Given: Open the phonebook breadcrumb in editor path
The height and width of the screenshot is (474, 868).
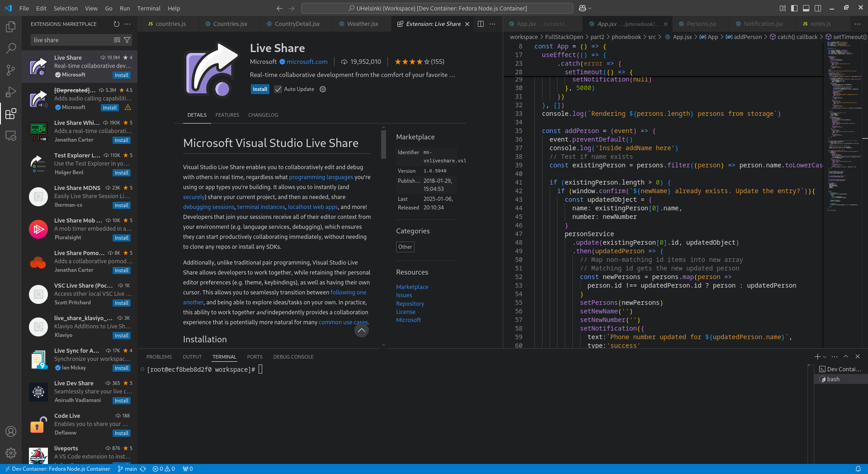Looking at the screenshot, I should (x=626, y=37).
